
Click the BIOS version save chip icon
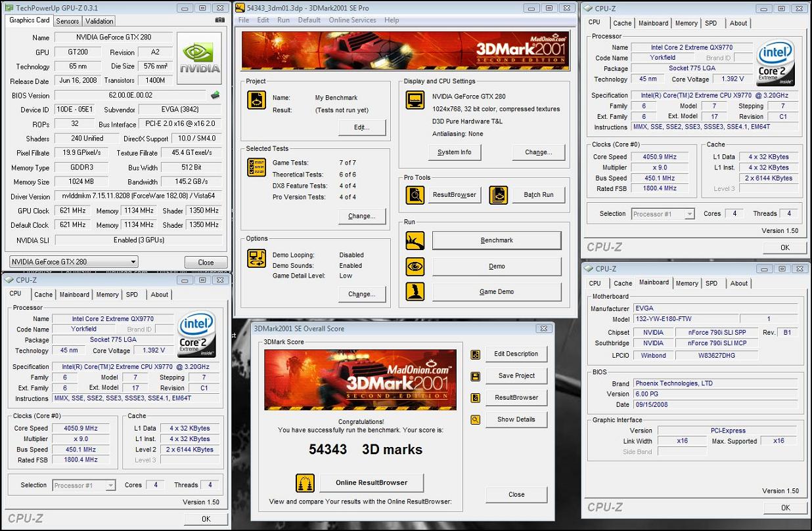point(214,95)
